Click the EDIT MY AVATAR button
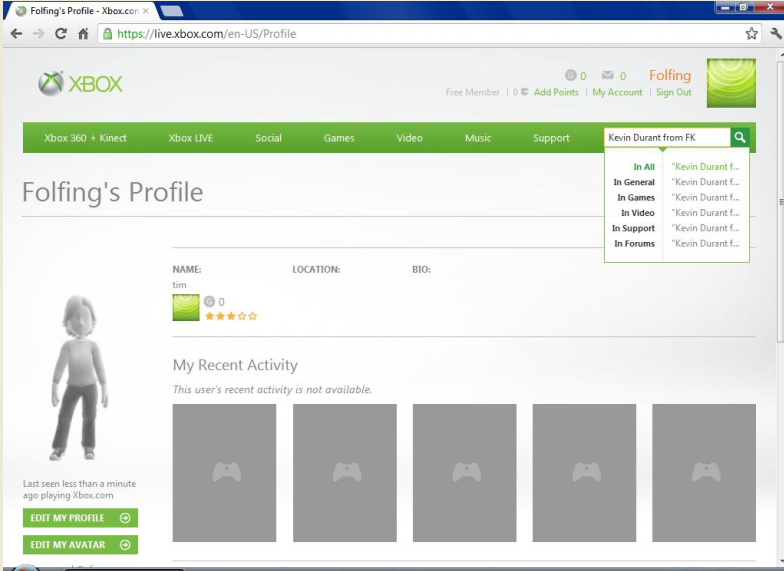The image size is (784, 571). coord(80,544)
